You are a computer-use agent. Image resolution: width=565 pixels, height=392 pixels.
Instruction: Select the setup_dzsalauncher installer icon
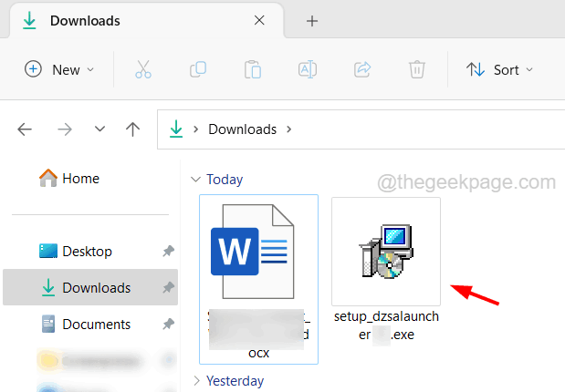point(386,252)
